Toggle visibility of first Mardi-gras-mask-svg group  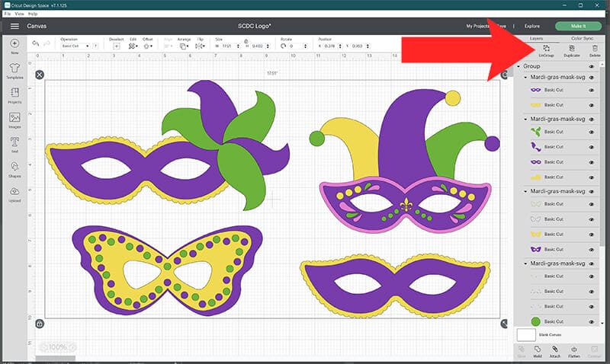point(591,78)
